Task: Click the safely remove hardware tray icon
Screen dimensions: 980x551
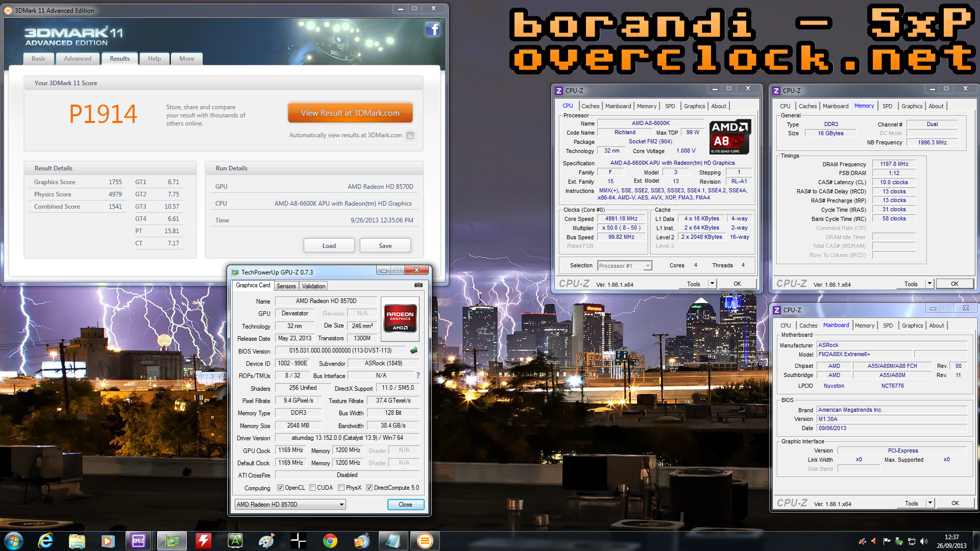Action: (x=899, y=541)
